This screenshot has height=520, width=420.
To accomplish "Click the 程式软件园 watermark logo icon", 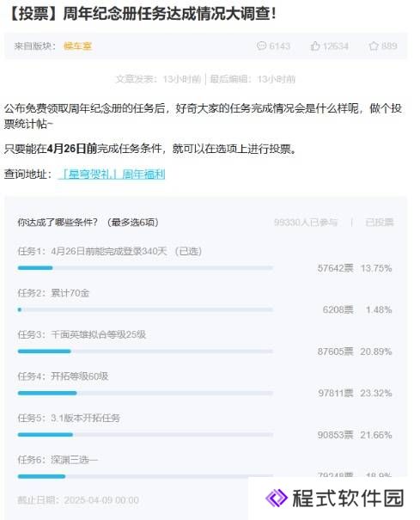I will [276, 498].
